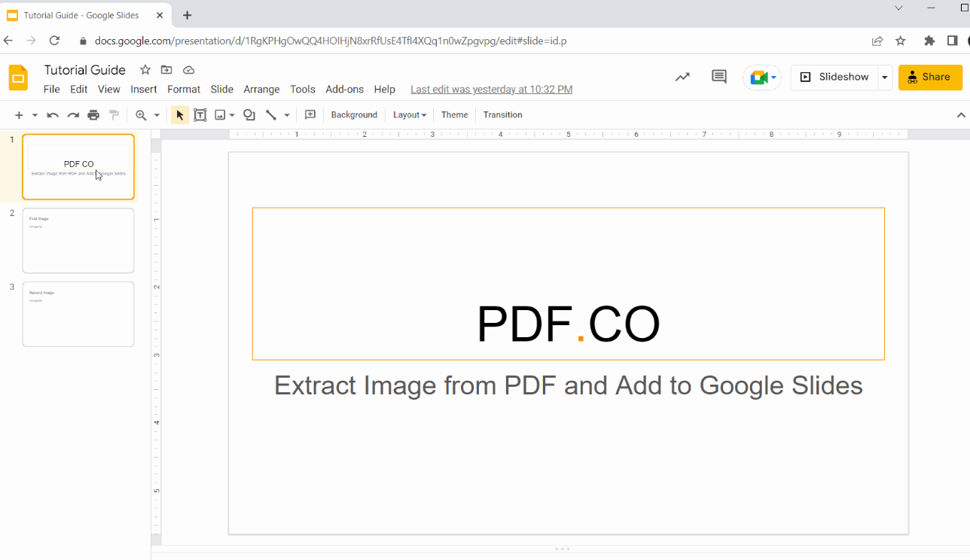
Task: Star the Tutorial Guide presentation
Action: pyautogui.click(x=145, y=69)
